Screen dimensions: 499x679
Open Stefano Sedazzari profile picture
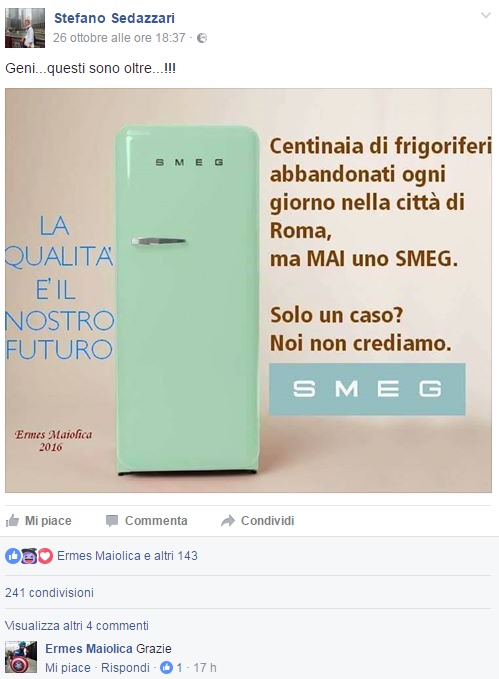pyautogui.click(x=25, y=28)
